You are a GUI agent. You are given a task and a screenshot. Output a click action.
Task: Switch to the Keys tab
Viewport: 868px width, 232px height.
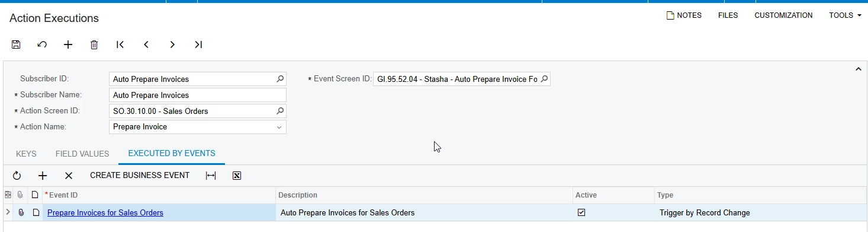[26, 154]
